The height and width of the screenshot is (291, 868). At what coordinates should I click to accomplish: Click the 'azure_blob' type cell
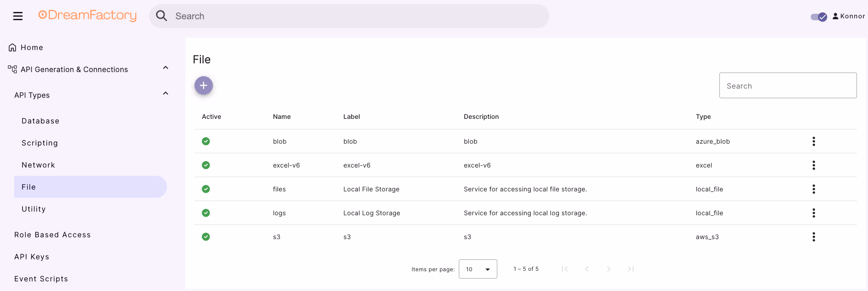(x=712, y=141)
